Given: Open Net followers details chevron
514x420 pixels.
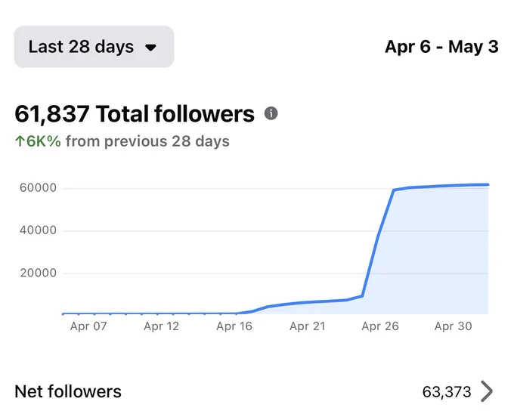Looking at the screenshot, I should (487, 391).
